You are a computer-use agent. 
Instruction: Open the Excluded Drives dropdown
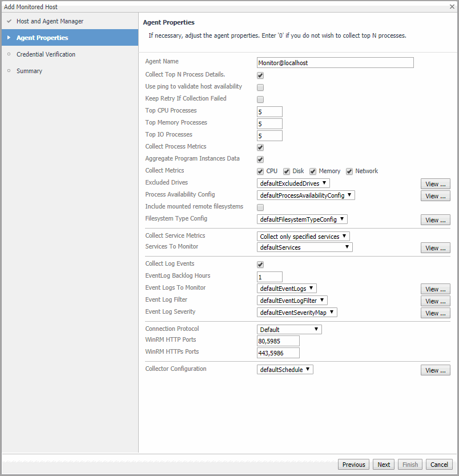293,183
